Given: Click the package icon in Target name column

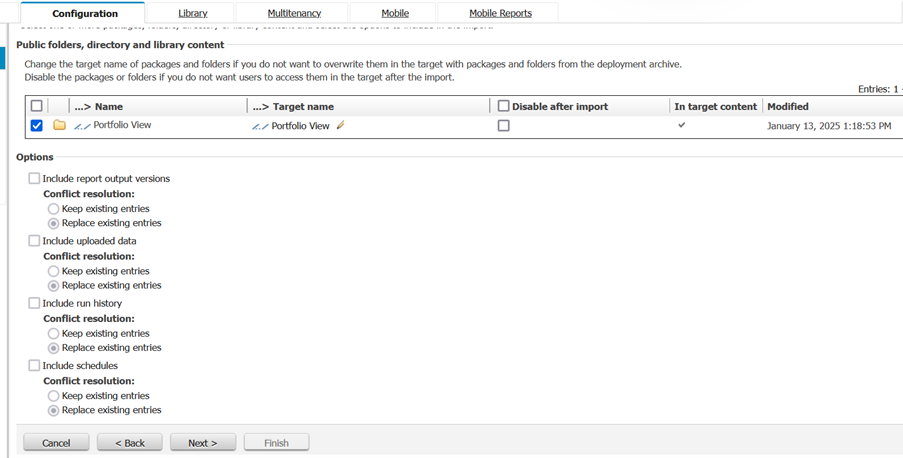Looking at the screenshot, I should pyautogui.click(x=260, y=127).
